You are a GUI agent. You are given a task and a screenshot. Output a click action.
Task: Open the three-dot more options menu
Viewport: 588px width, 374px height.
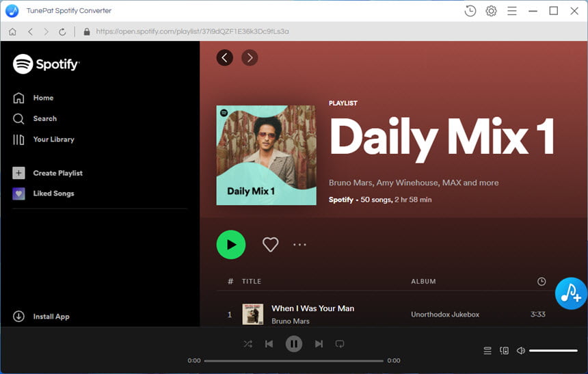[299, 245]
